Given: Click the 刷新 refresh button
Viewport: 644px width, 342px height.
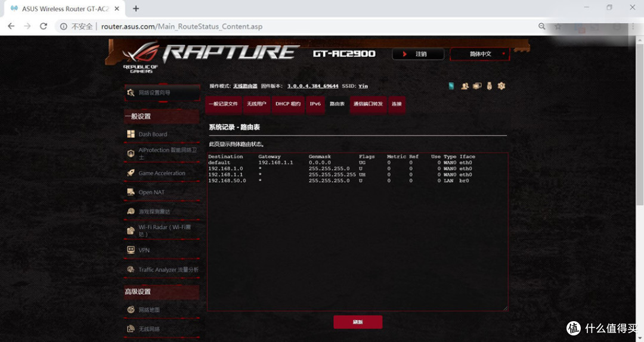Looking at the screenshot, I should click(x=358, y=322).
